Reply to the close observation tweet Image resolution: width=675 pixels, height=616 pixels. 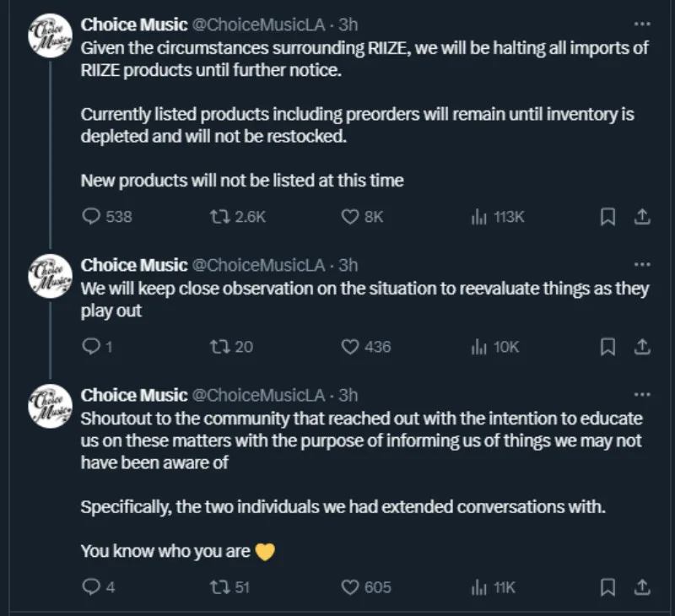[x=91, y=347]
